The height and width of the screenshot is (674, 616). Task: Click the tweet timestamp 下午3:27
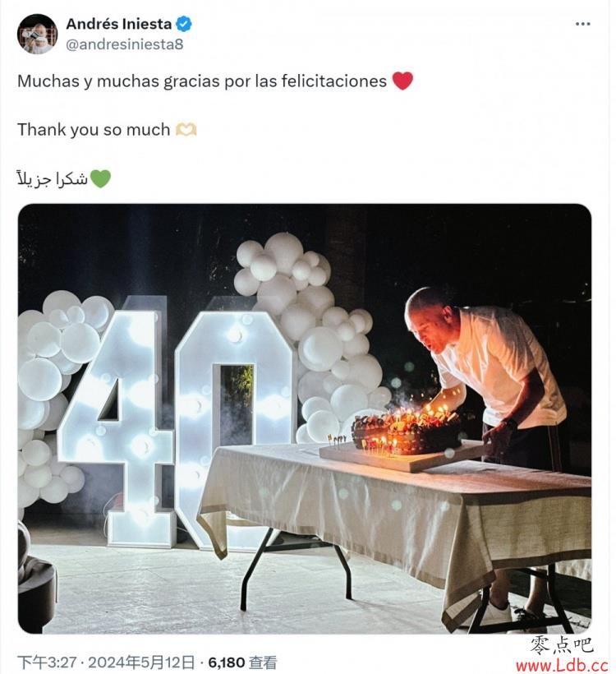pyautogui.click(x=47, y=662)
